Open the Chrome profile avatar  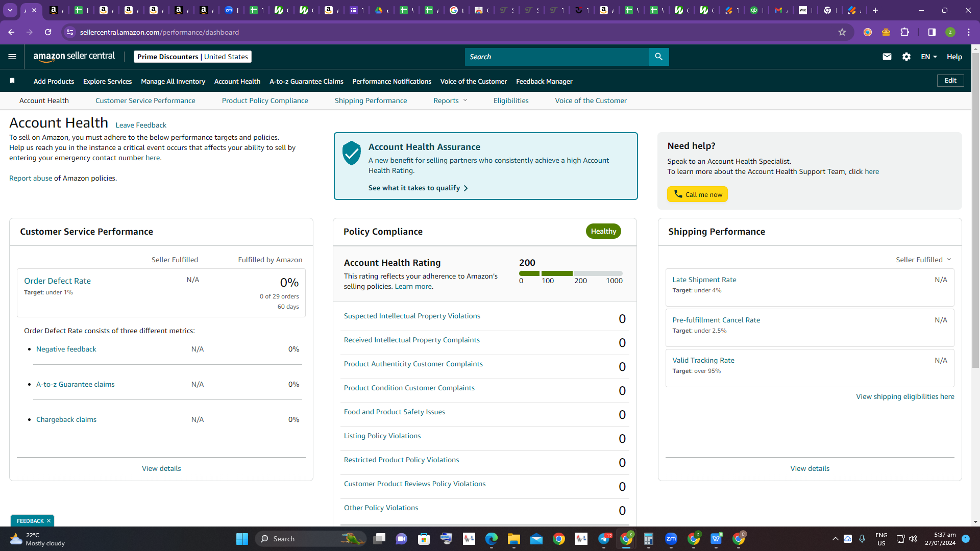pyautogui.click(x=950, y=32)
